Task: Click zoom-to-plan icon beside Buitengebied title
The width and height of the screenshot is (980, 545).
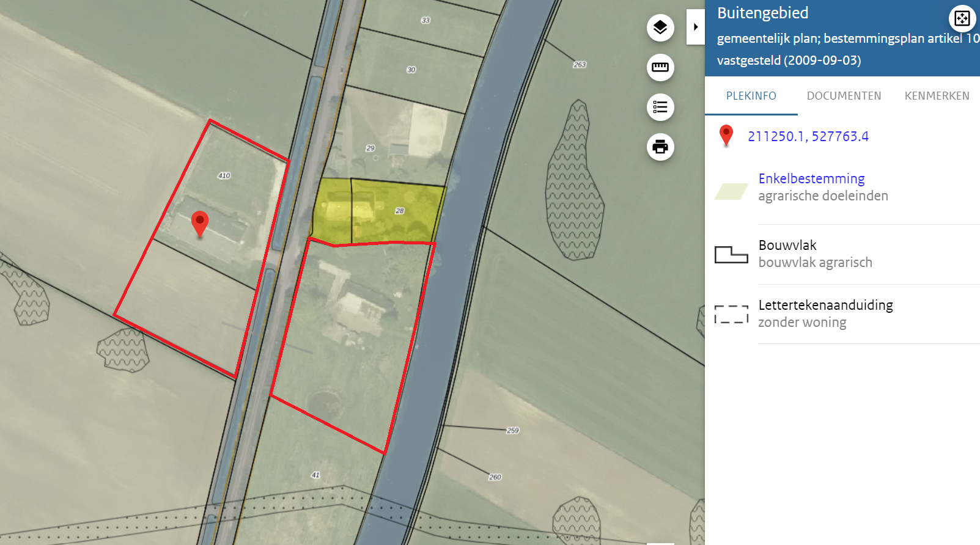Action: (962, 18)
